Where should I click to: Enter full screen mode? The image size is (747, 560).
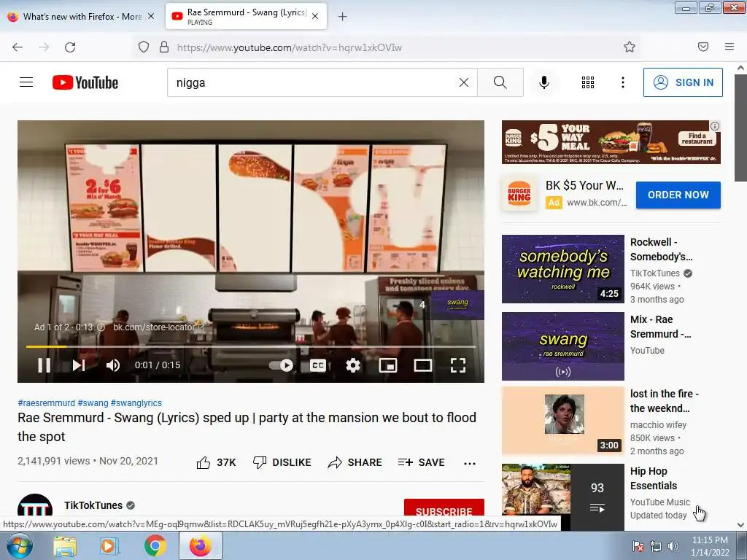458,365
